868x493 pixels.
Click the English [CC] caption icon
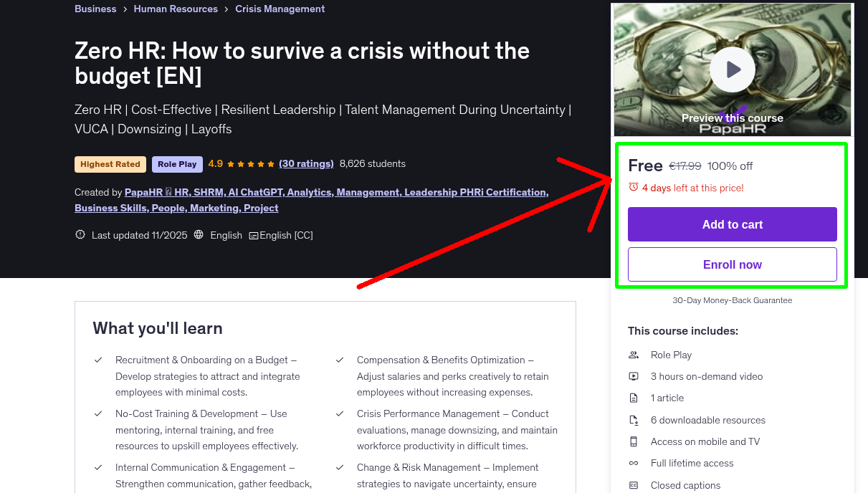tap(254, 234)
